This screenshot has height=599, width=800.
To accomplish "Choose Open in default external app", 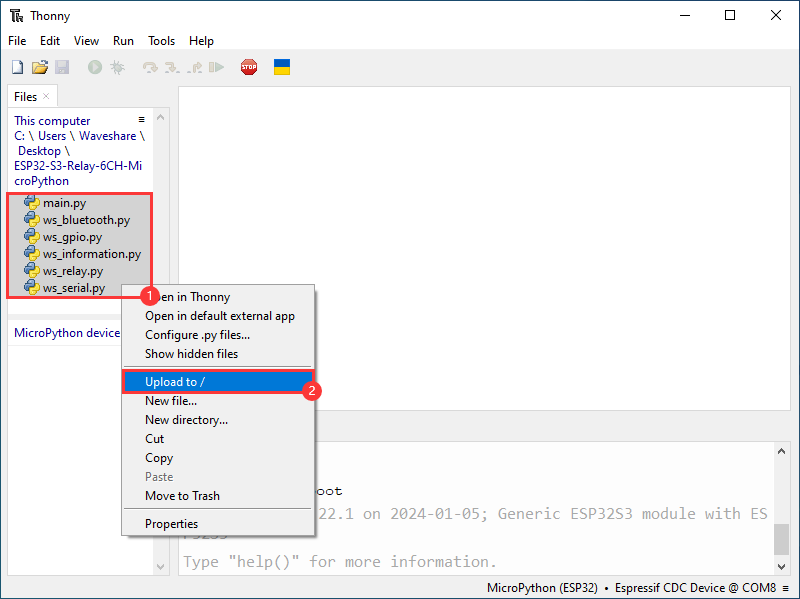I will point(218,316).
